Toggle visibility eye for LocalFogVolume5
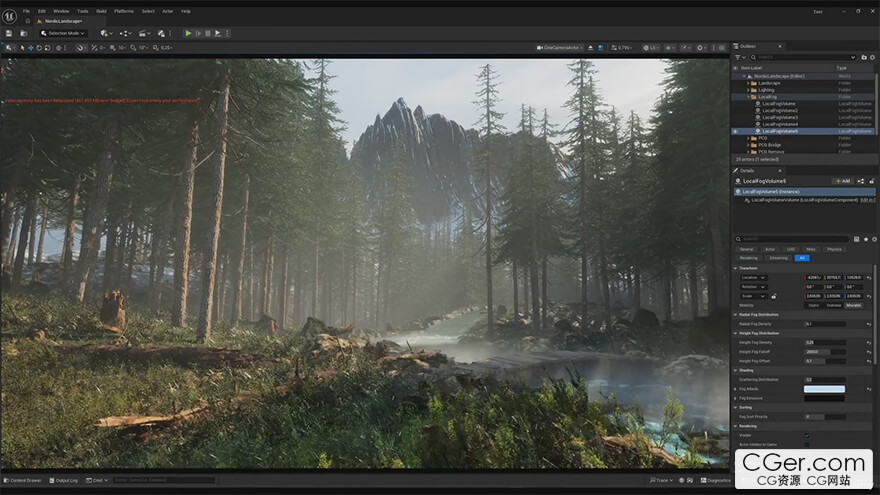Viewport: 880px width, 495px height. pos(736,131)
